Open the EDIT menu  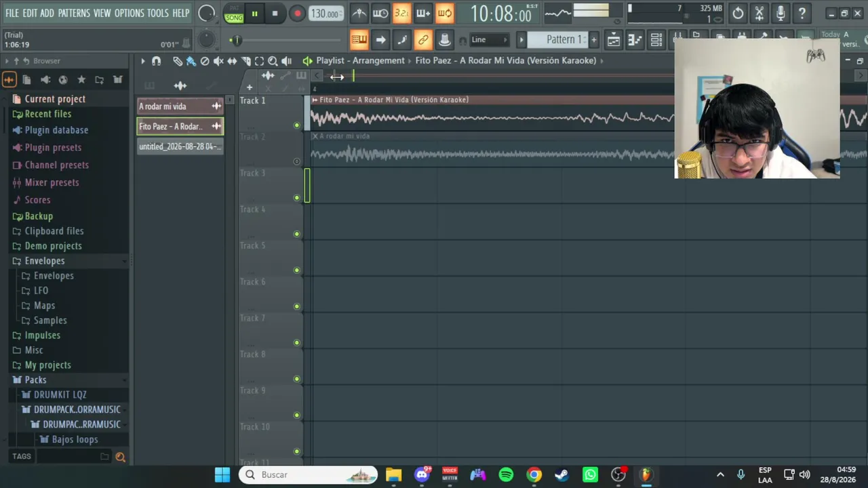click(x=30, y=13)
